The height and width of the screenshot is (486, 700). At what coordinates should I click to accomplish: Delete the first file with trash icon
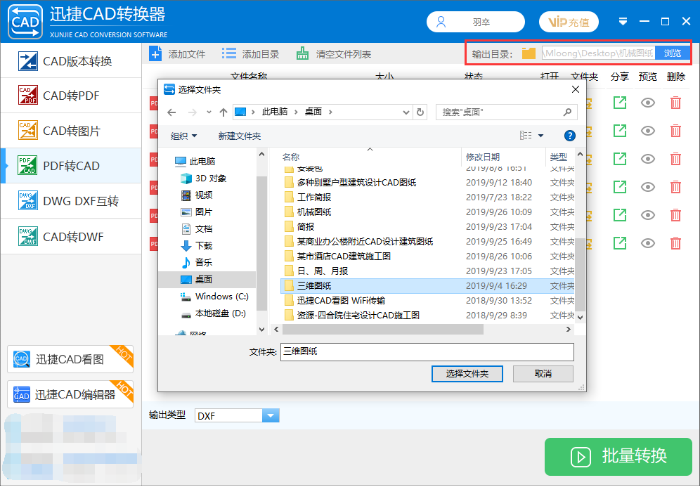[676, 103]
